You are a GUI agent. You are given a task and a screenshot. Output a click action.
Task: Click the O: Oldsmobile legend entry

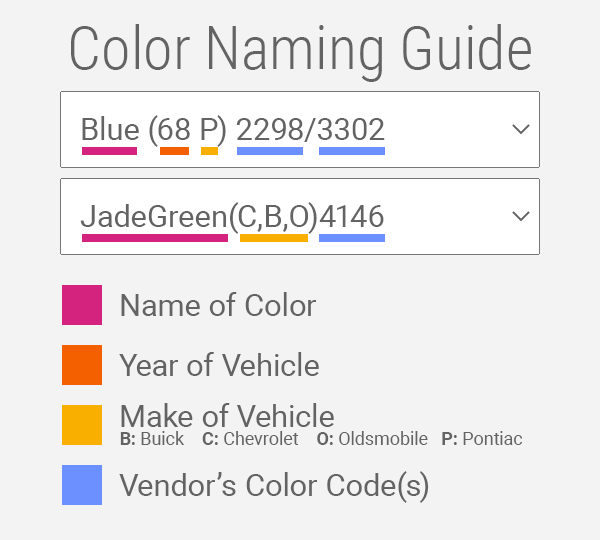[x=372, y=439]
